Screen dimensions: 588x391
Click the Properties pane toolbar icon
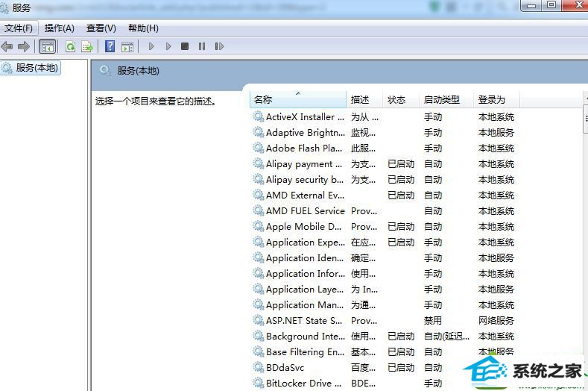[x=127, y=46]
